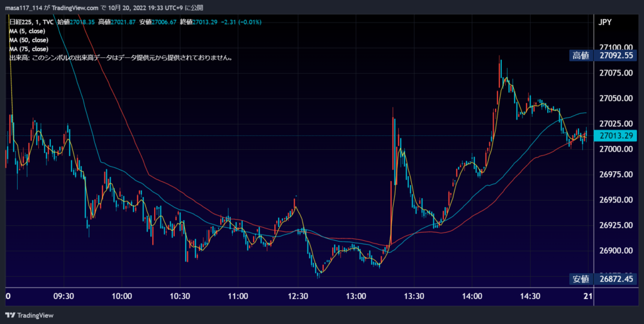The image size is (644, 324).
Task: Click the 安値 26872.45 price axis label
Action: [x=604, y=279]
